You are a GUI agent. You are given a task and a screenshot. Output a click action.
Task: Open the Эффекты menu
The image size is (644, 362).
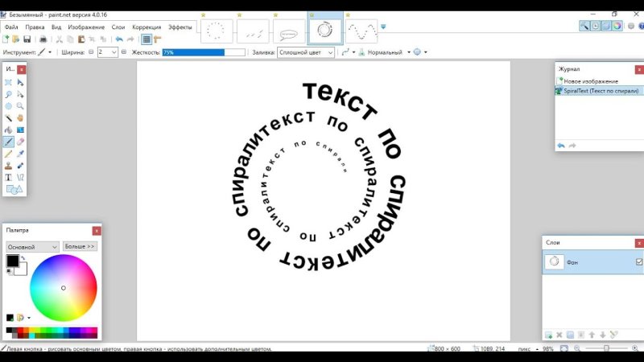click(180, 27)
